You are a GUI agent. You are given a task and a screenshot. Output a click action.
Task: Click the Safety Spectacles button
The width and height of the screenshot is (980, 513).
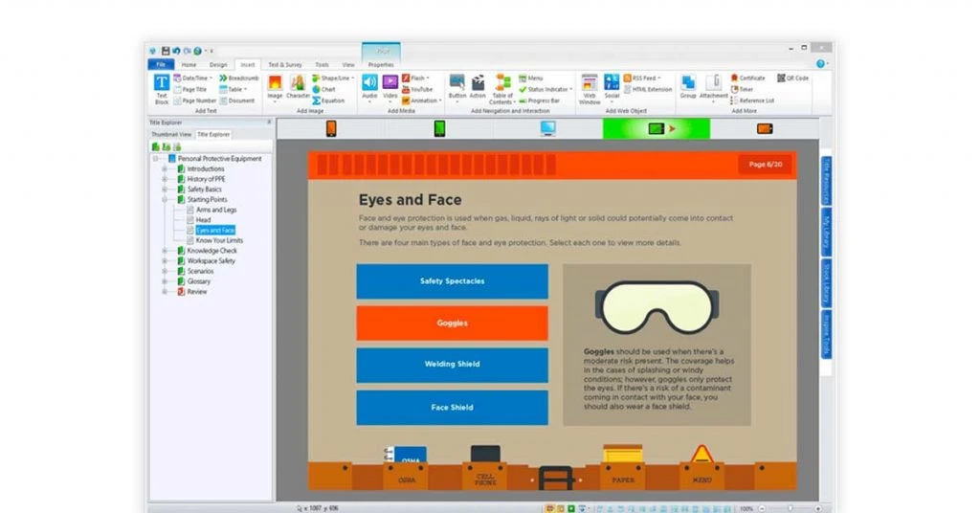pyautogui.click(x=453, y=281)
